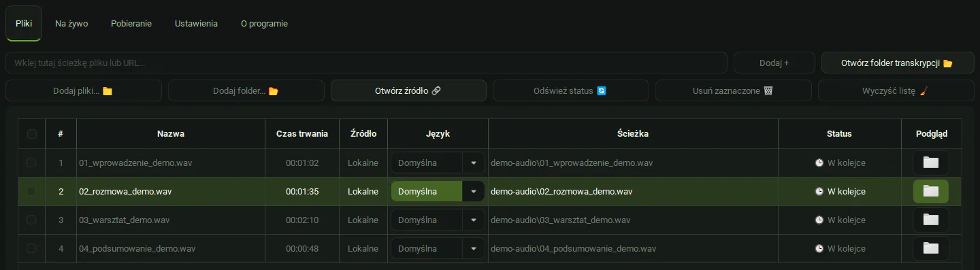
Task: Clear the list with Wyczyść listę
Action: pos(896,90)
